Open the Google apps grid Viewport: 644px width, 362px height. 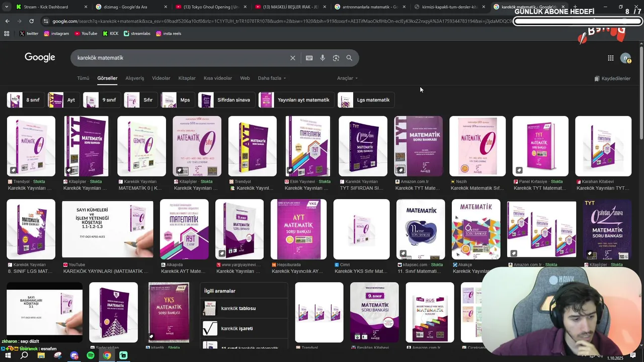611,58
